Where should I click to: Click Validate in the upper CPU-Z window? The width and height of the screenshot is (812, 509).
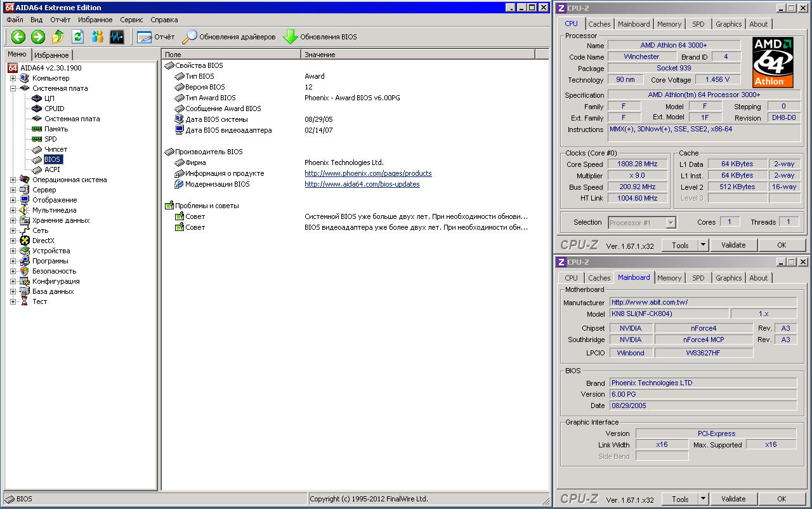click(x=733, y=245)
